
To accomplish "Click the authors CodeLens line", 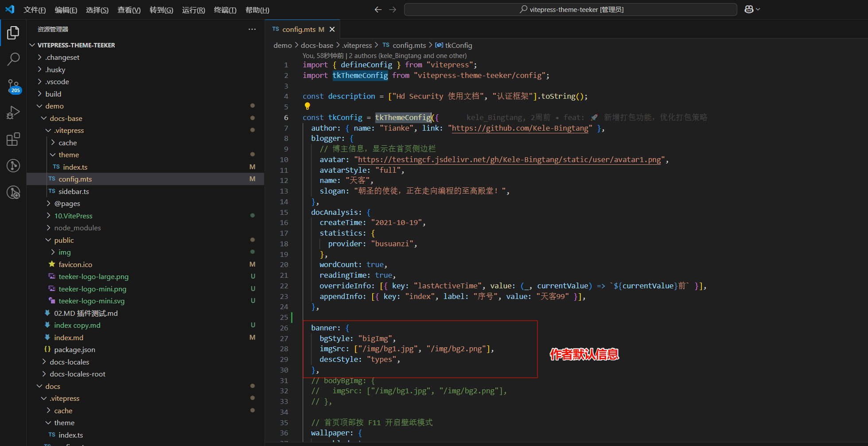I will tap(385, 55).
